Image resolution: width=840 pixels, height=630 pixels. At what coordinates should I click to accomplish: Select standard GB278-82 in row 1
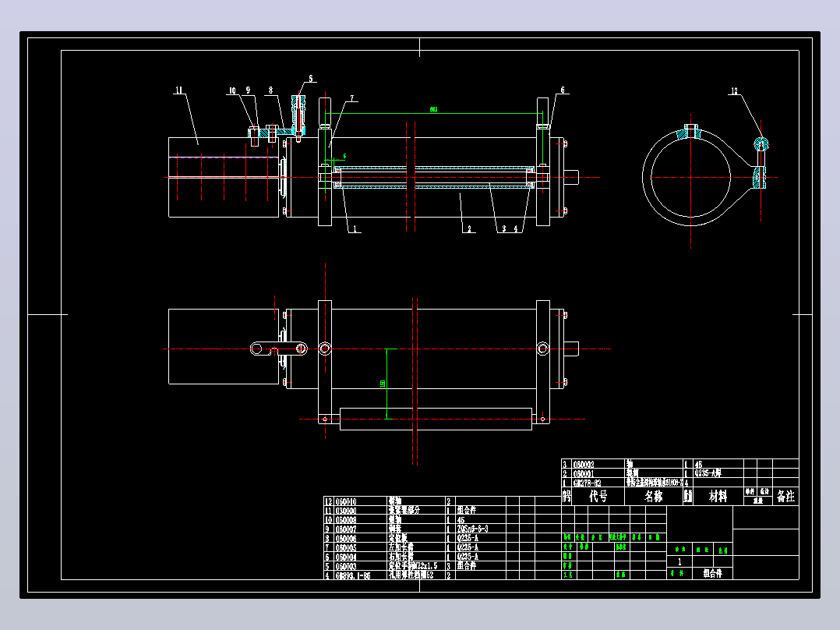(x=588, y=483)
